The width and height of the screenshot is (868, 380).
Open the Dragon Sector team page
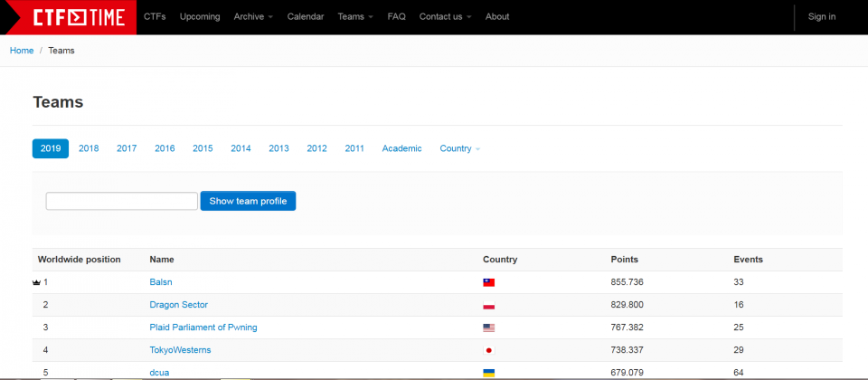point(179,305)
